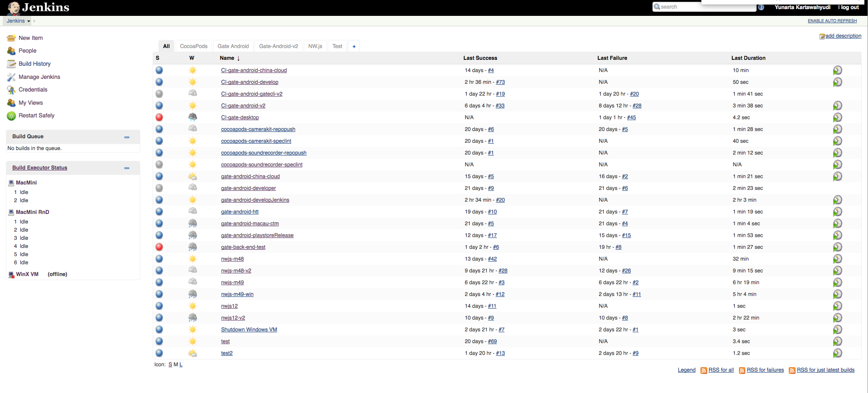Viewport: 868px width, 393px height.
Task: Open the gate-android-playstoreRelease job
Action: coord(257,235)
